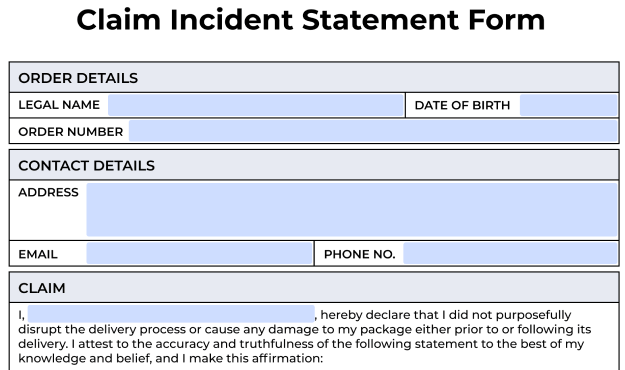
Task: Click the "hereby declare" text line
Action: coord(446,315)
